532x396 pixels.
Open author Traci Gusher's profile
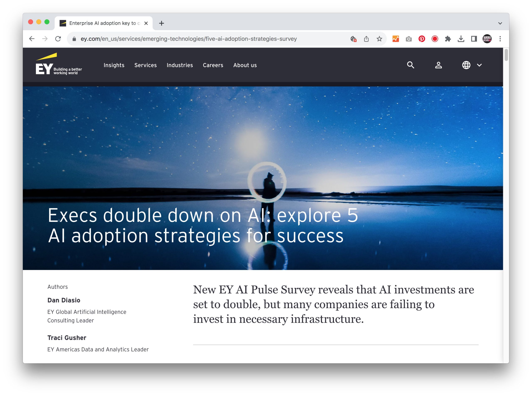[67, 338]
